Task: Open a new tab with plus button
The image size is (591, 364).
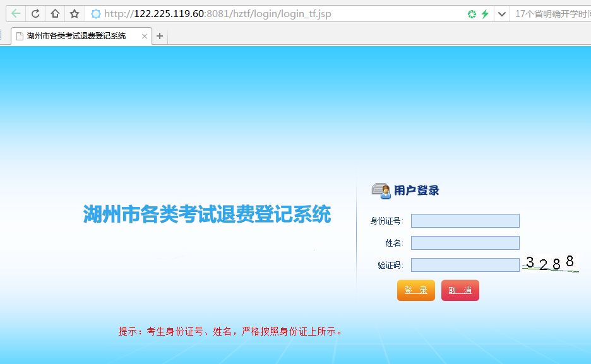Action: coord(160,37)
